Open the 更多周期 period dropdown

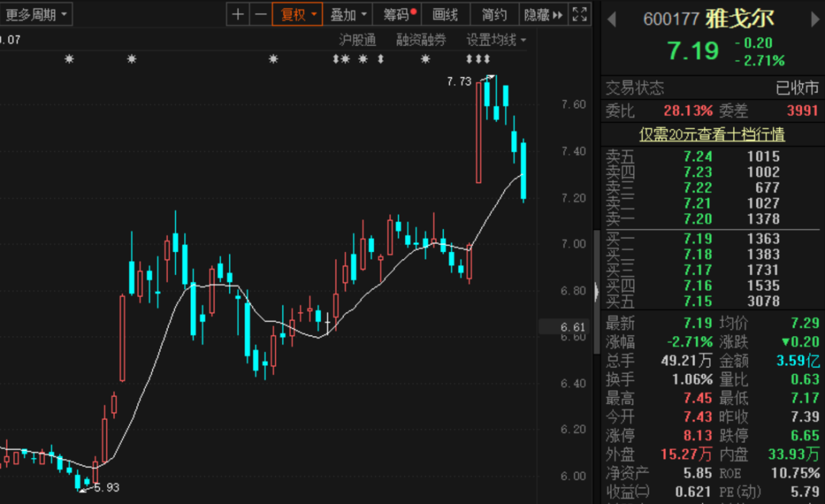tap(34, 14)
